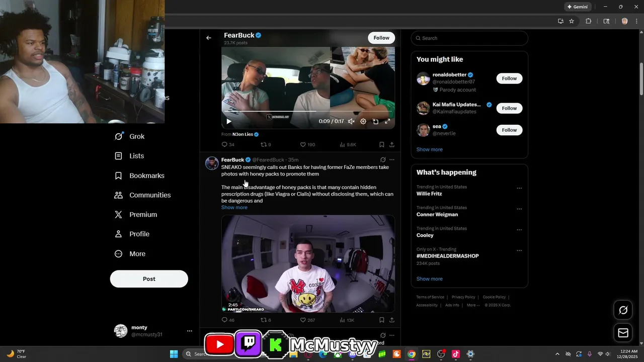
Task: Open Bookmarks in the sidebar
Action: click(x=140, y=175)
